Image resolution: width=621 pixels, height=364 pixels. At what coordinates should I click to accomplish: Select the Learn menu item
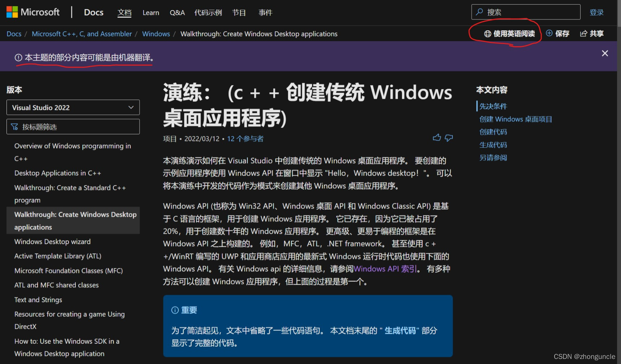(x=151, y=13)
